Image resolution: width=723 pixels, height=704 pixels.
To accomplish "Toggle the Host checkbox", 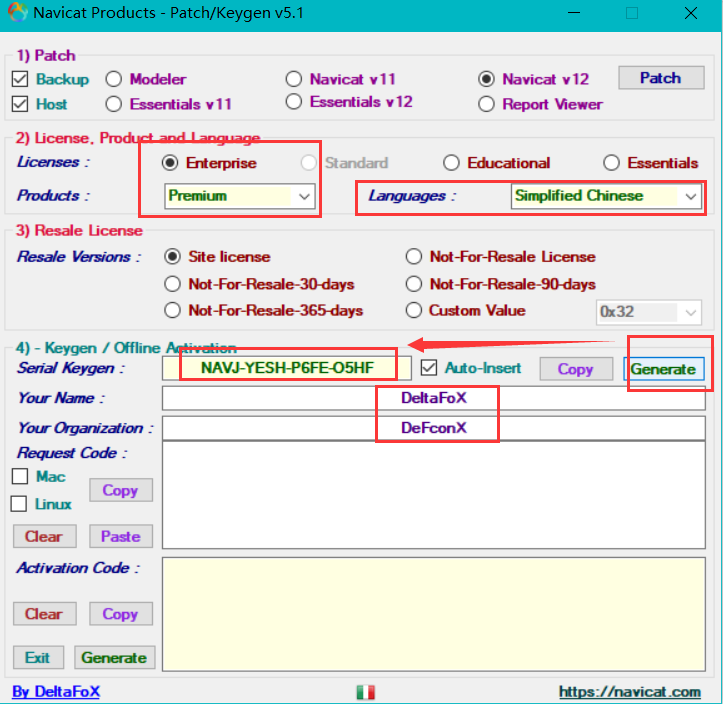I will 20,104.
